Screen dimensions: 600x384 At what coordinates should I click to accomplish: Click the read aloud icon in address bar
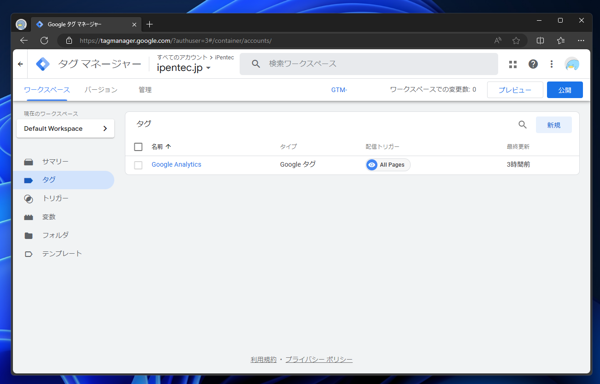pyautogui.click(x=497, y=41)
